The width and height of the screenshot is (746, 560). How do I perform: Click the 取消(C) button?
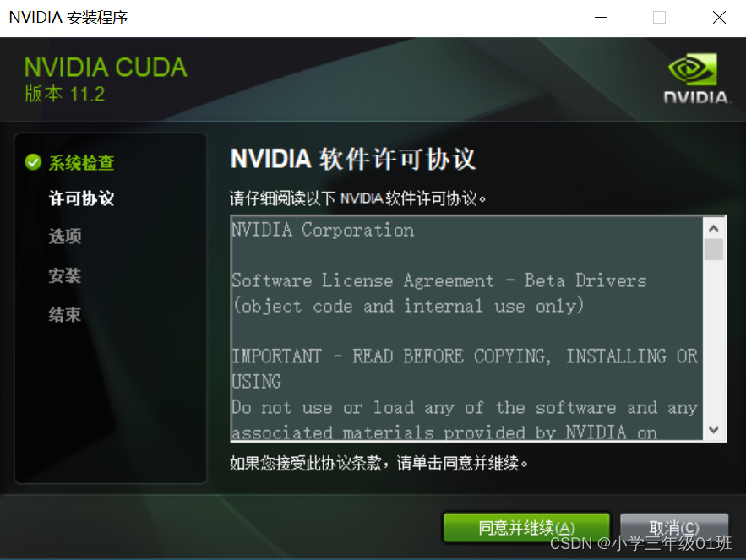pos(673,526)
